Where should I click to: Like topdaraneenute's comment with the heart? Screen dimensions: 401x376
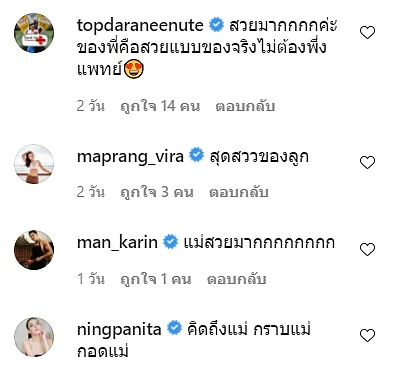[x=368, y=33]
